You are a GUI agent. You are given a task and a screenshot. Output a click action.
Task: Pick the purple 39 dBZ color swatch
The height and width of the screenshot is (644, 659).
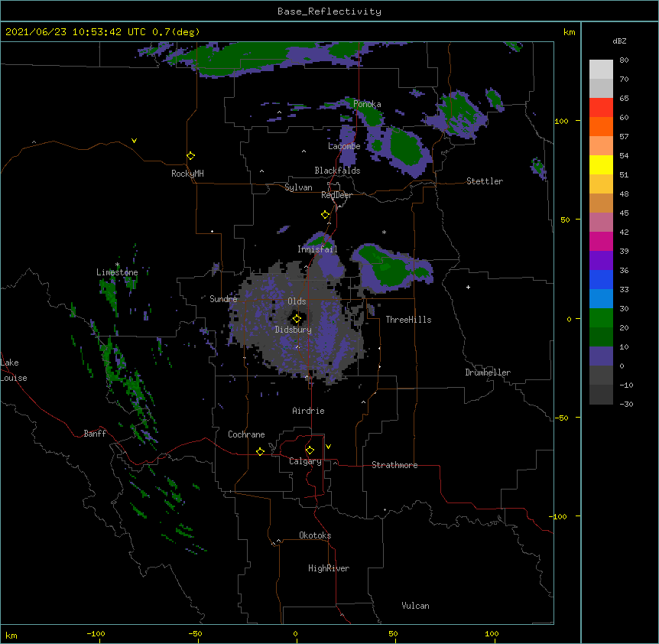[x=601, y=261]
